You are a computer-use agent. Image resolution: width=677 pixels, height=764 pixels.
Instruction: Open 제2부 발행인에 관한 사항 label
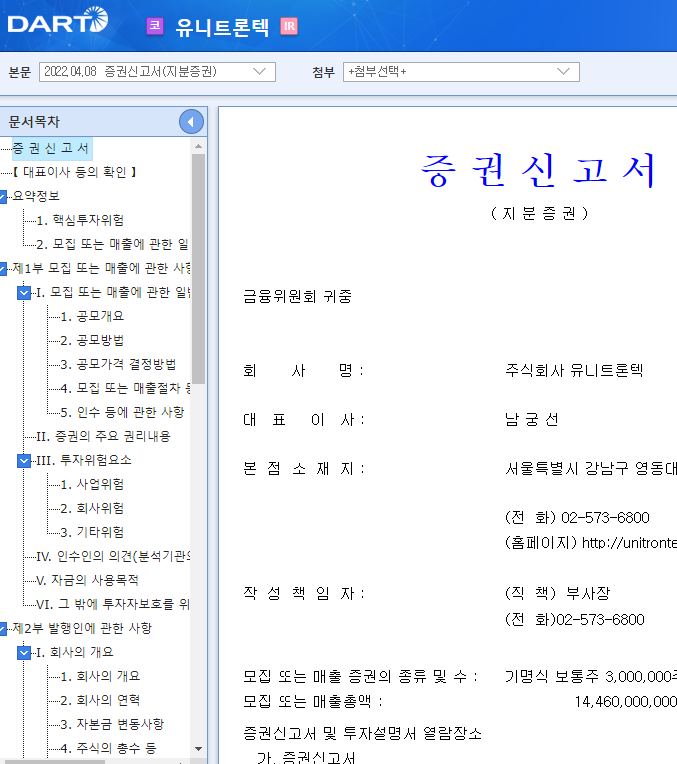82,629
